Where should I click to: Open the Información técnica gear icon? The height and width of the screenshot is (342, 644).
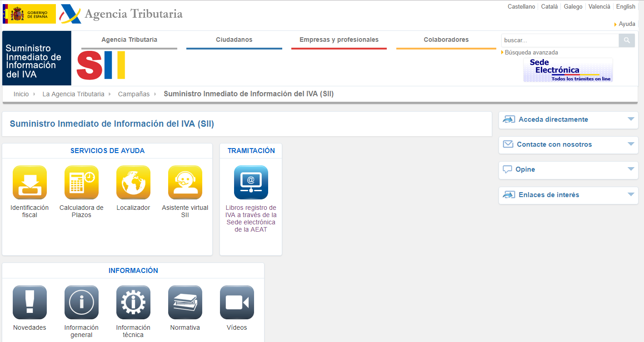click(x=133, y=302)
